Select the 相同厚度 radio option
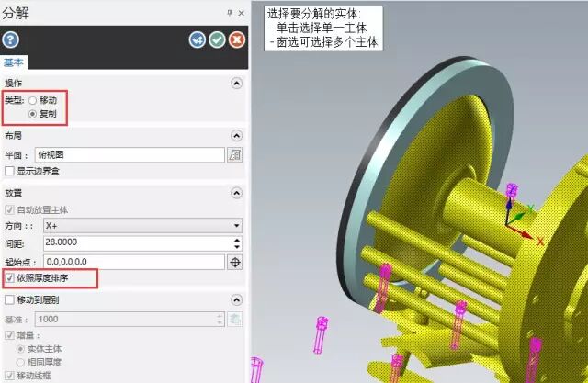 point(20,363)
